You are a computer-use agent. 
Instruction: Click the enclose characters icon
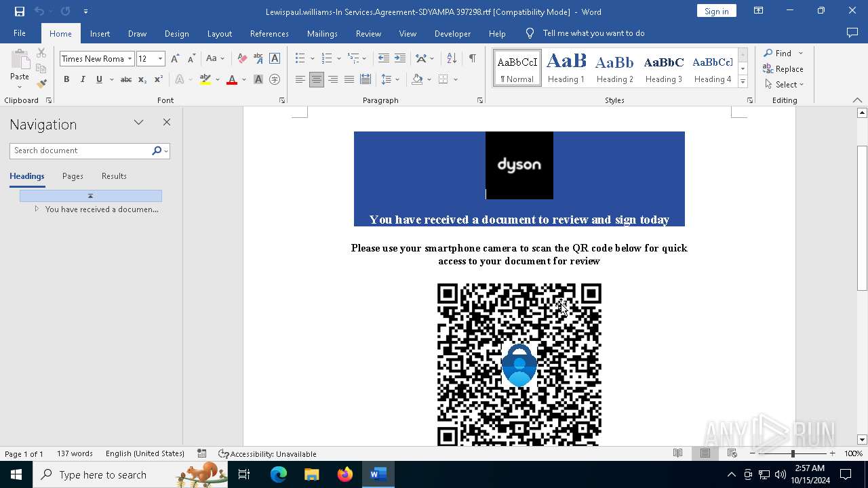coord(275,80)
